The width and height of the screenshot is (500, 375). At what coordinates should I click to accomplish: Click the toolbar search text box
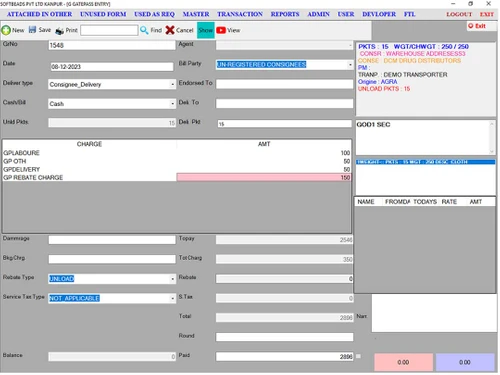pos(109,30)
